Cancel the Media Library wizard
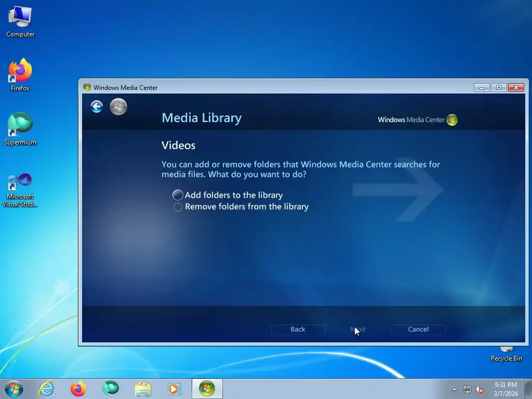Screen dimensions: 532x399 click(418, 329)
